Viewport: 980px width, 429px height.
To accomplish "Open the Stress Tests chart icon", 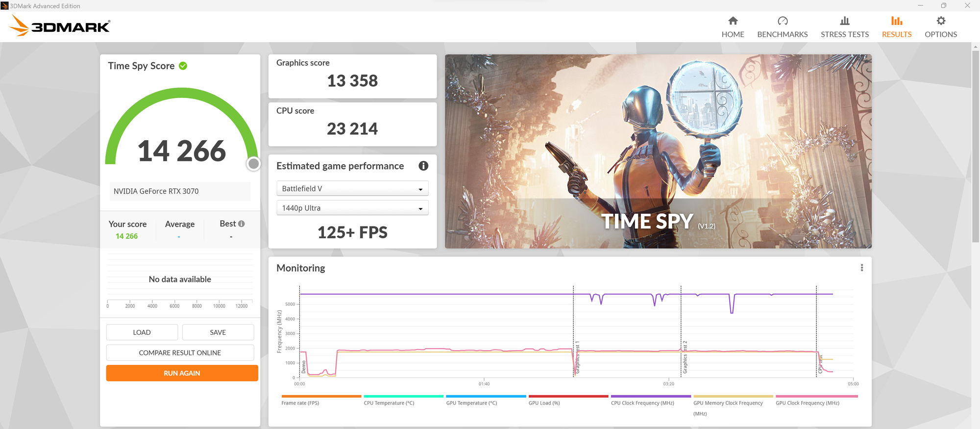I will [x=845, y=21].
